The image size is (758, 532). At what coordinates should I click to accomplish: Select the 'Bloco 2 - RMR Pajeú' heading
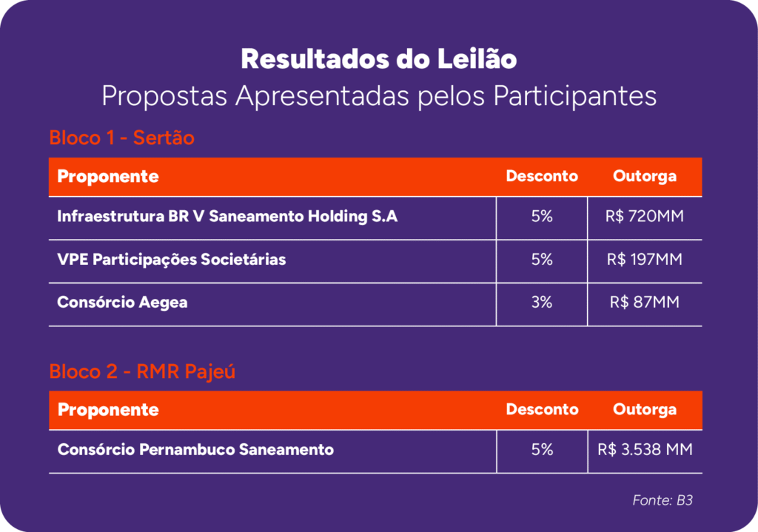142,371
